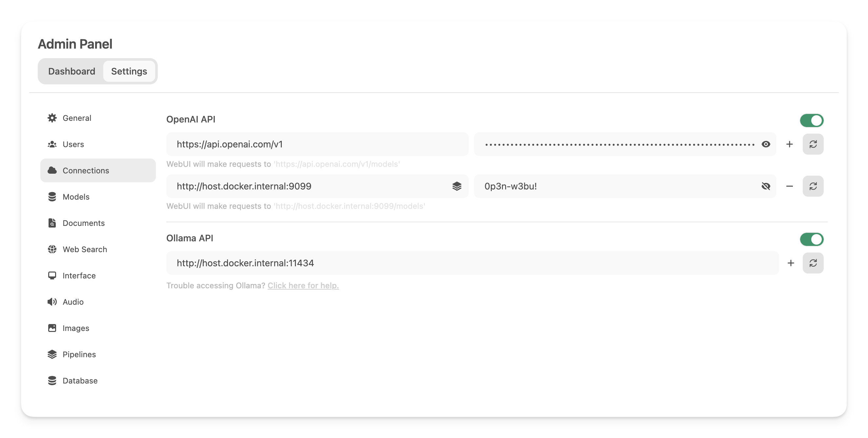Click the remove connection button for docker entry
868x438 pixels.
(x=789, y=186)
